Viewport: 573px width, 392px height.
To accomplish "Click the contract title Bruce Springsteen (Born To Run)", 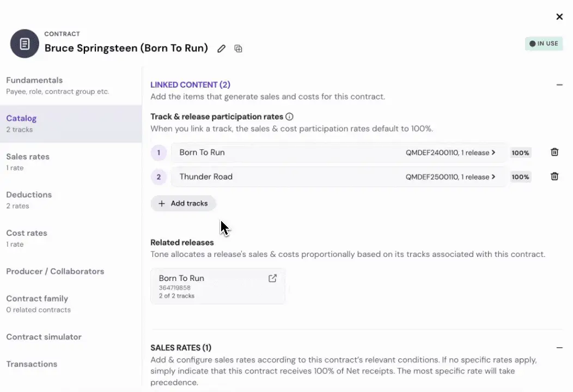I will click(x=126, y=48).
